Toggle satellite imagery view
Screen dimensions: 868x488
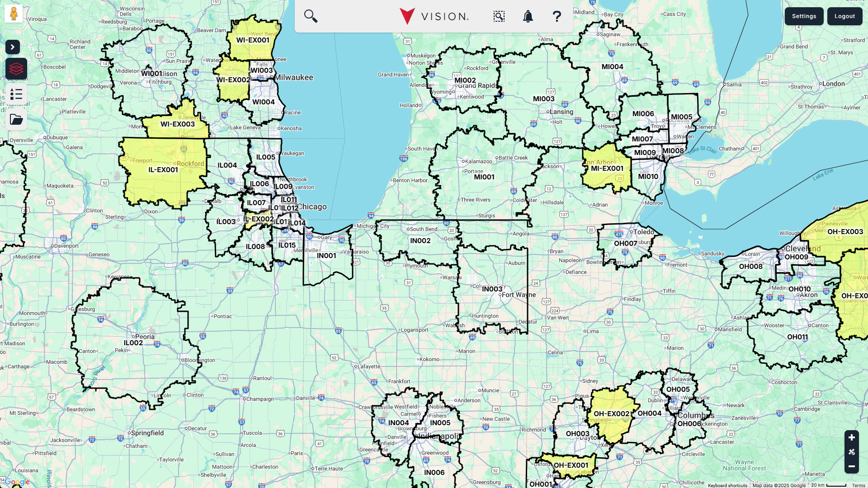pos(851,452)
